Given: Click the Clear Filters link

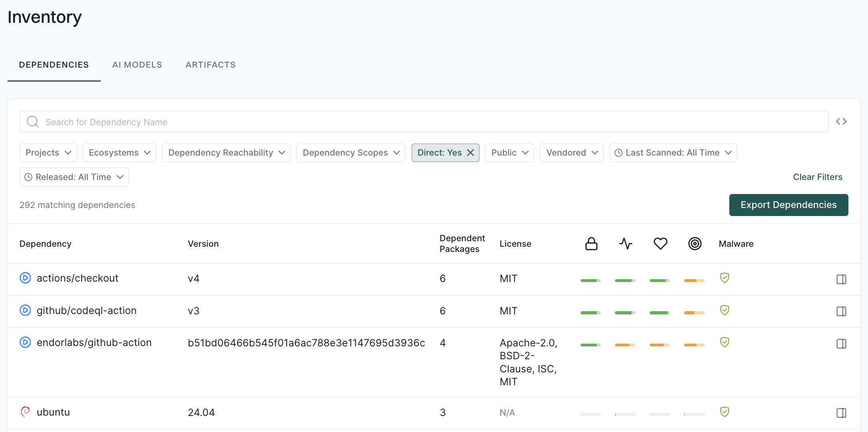Looking at the screenshot, I should pyautogui.click(x=817, y=177).
